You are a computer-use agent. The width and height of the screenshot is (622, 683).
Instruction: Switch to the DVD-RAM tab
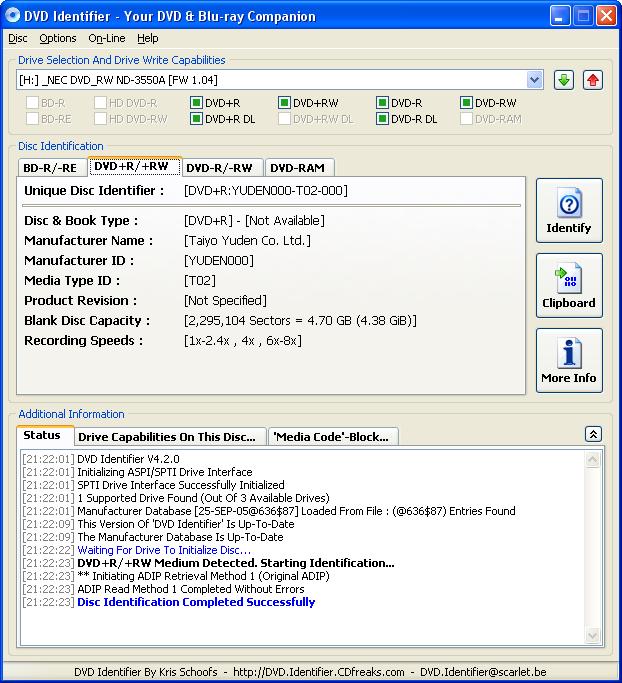coord(300,168)
